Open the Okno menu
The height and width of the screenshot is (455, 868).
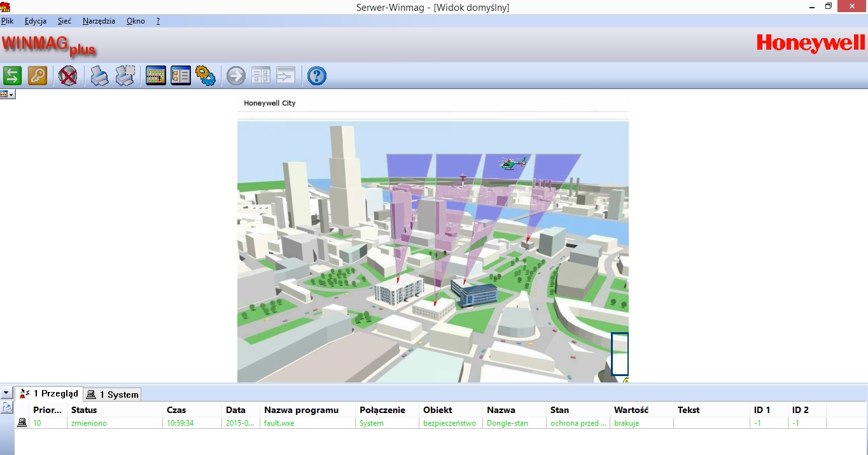pos(136,21)
